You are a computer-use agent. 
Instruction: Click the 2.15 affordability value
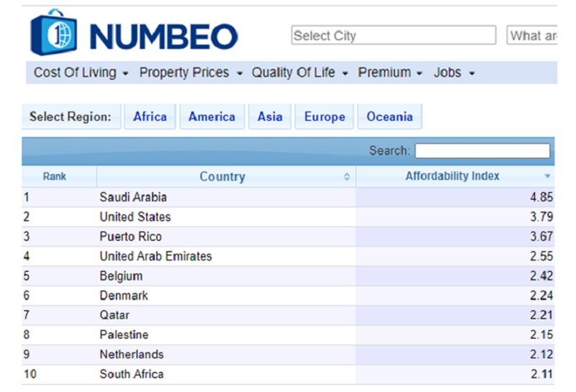tap(541, 334)
